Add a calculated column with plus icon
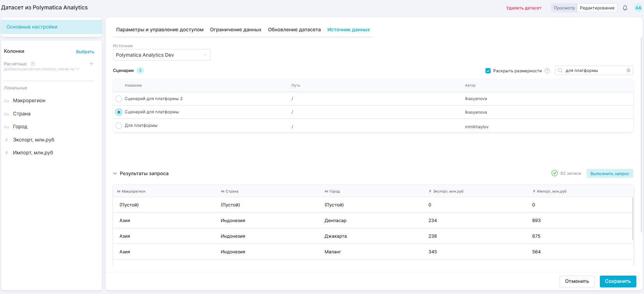The width and height of the screenshot is (644, 294). point(91,64)
